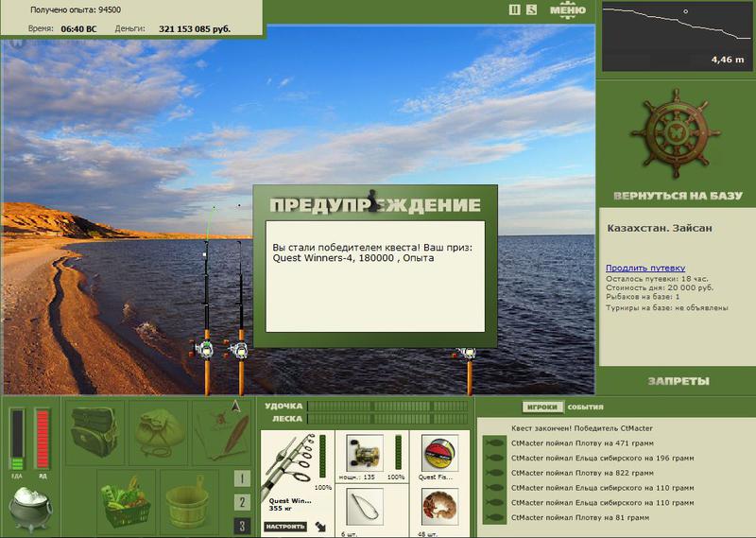Viewport: 756px width, 538px height.
Task: Click the 'Казахстан. Зайсан' location title
Action: [659, 228]
